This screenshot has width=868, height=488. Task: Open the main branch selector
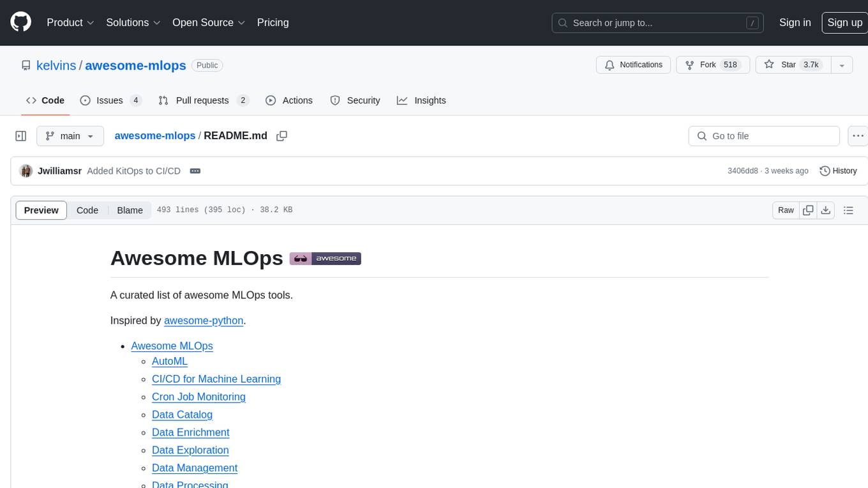70,136
